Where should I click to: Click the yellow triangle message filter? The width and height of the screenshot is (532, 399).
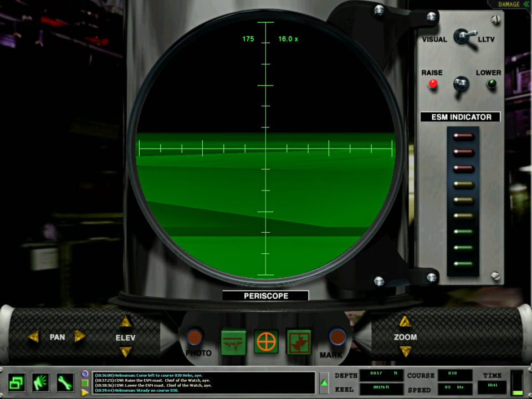point(84,392)
